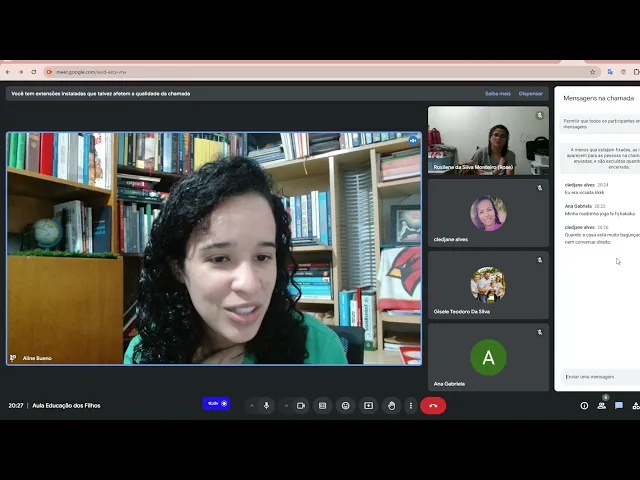640x480 pixels.
Task: Click the 'Mensagens na chamada' panel heading
Action: [598, 98]
